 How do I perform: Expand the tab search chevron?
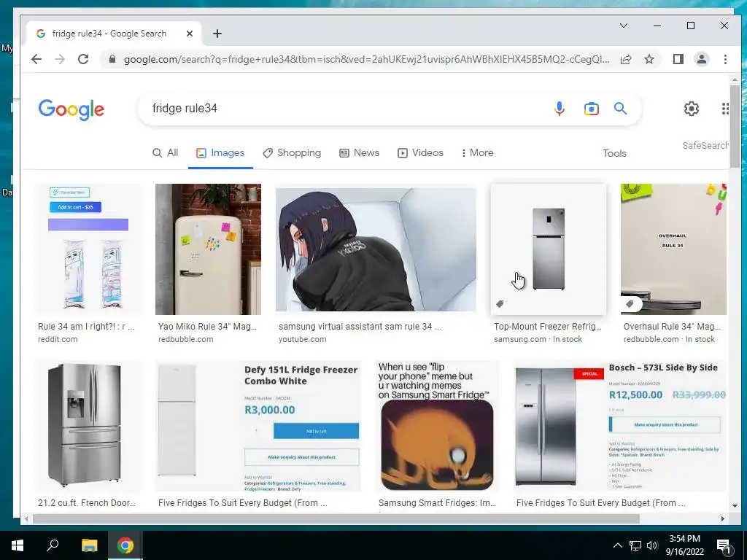[x=623, y=26]
